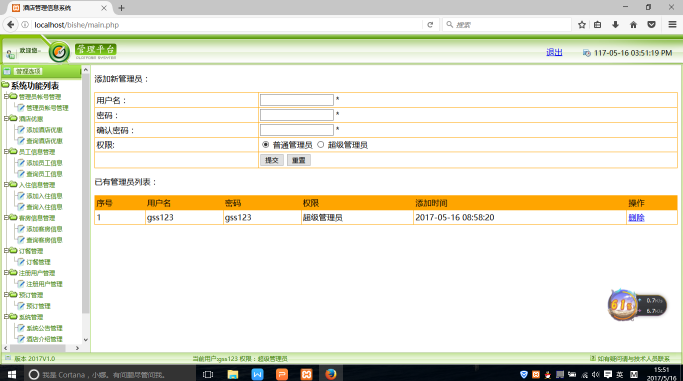Collapse the 入住信息管理 folder node
The height and width of the screenshot is (381, 683).
click(6, 185)
